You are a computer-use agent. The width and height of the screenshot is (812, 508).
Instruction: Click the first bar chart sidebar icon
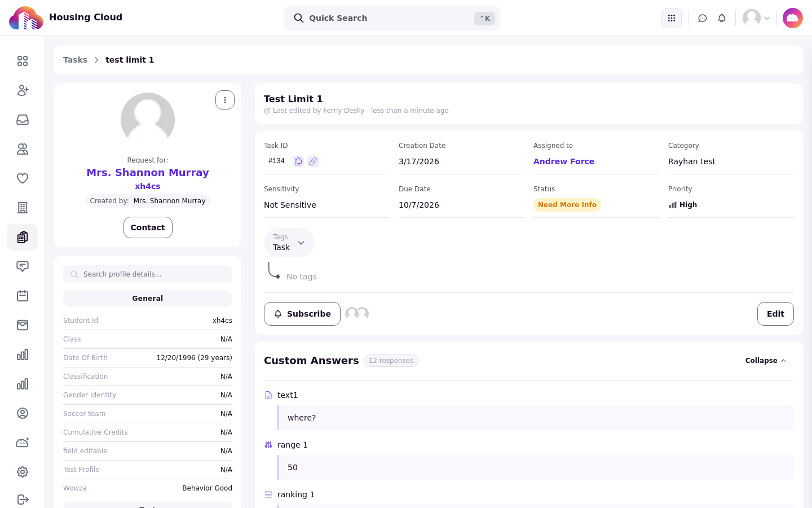23,354
